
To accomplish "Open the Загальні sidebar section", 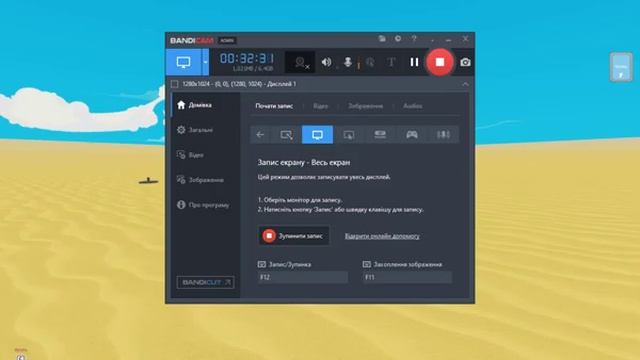I will click(205, 130).
